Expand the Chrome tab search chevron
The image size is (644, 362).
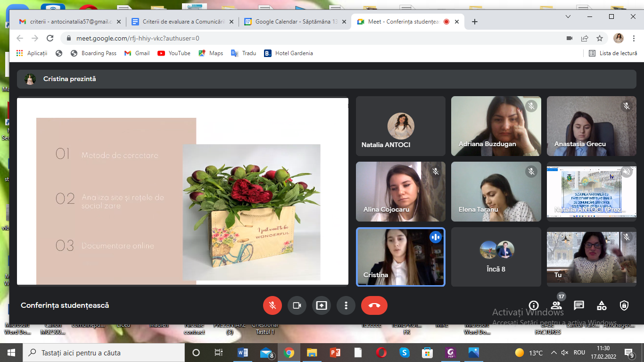[569, 16]
